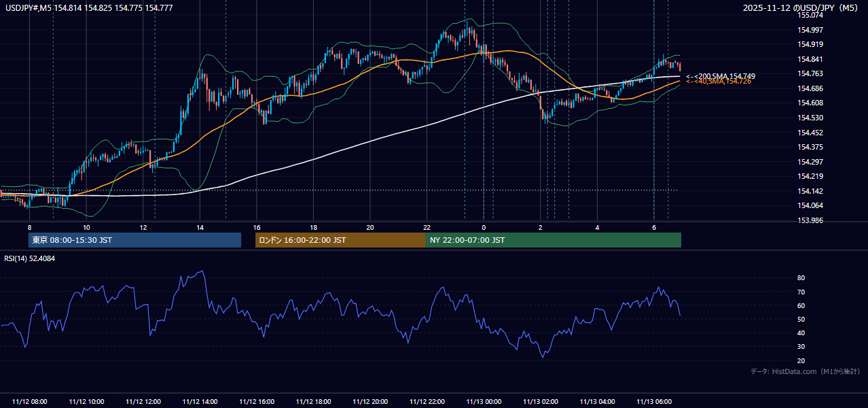
Task: Click price axis label 154.375
Action: 810,147
